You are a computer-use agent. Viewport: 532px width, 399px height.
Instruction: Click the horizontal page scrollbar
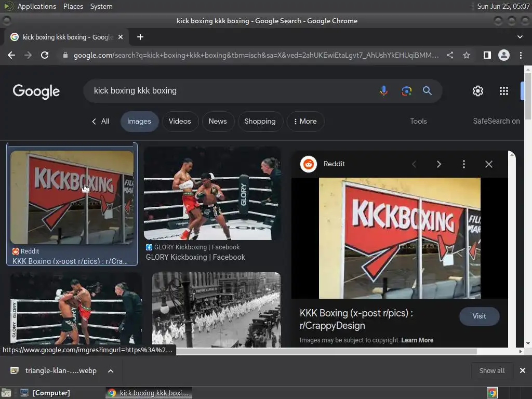[326, 351]
